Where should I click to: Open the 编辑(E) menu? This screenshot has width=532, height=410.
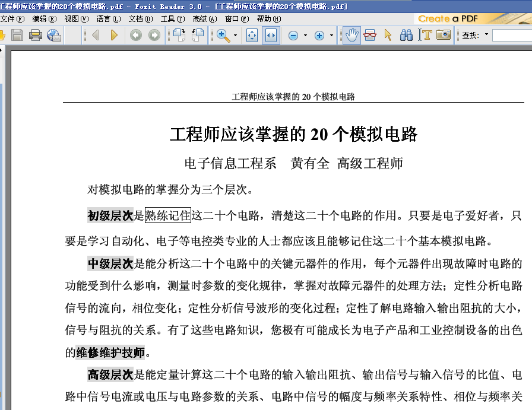tap(45, 19)
